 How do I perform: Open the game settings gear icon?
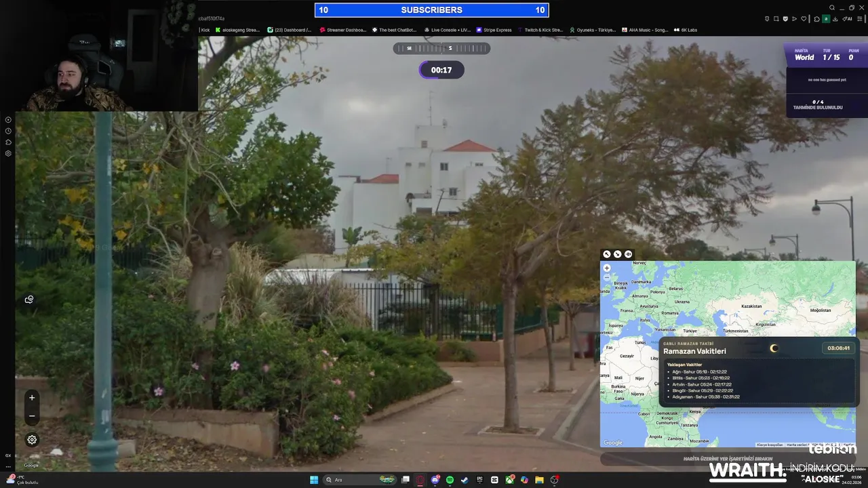[x=32, y=440]
